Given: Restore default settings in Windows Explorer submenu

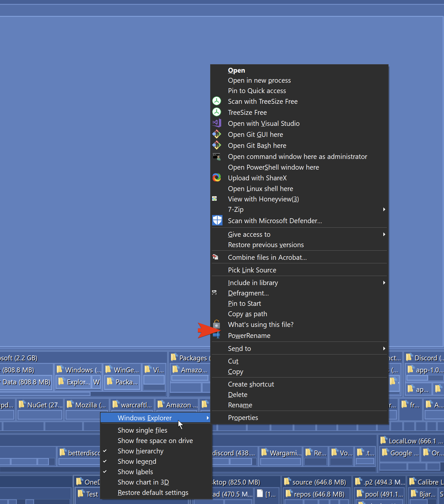Looking at the screenshot, I should click(x=153, y=492).
